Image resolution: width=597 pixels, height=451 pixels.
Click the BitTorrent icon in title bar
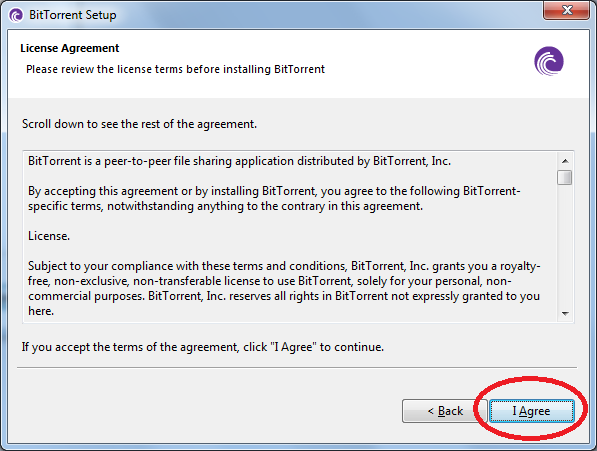tap(16, 15)
